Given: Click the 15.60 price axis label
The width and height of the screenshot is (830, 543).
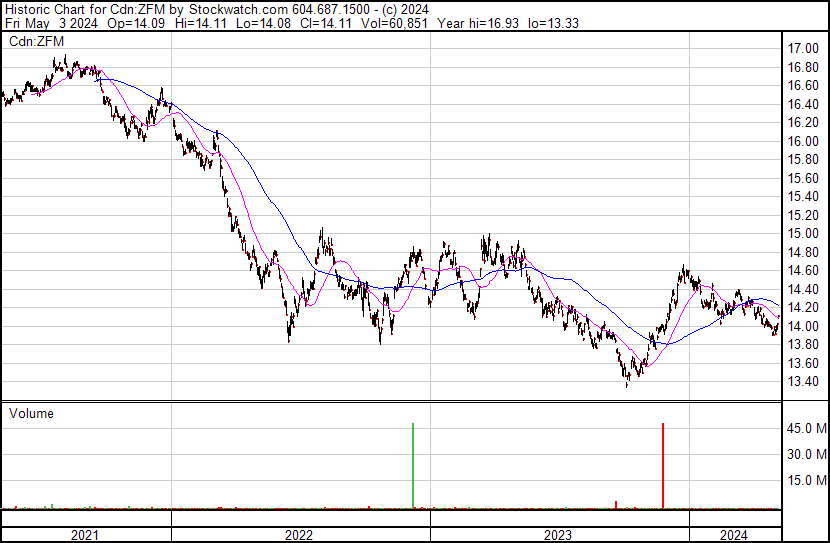Looking at the screenshot, I should [x=803, y=178].
